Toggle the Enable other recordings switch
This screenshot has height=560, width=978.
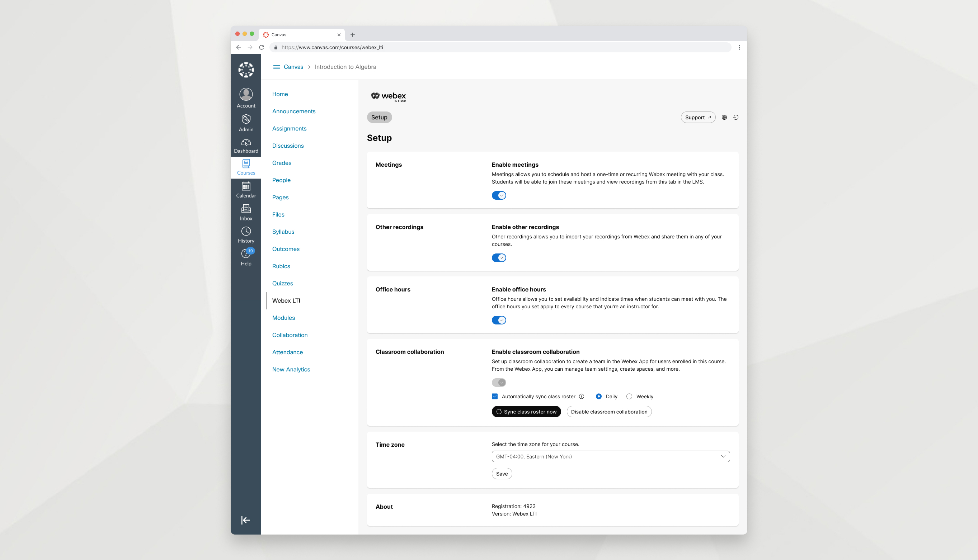[499, 257]
